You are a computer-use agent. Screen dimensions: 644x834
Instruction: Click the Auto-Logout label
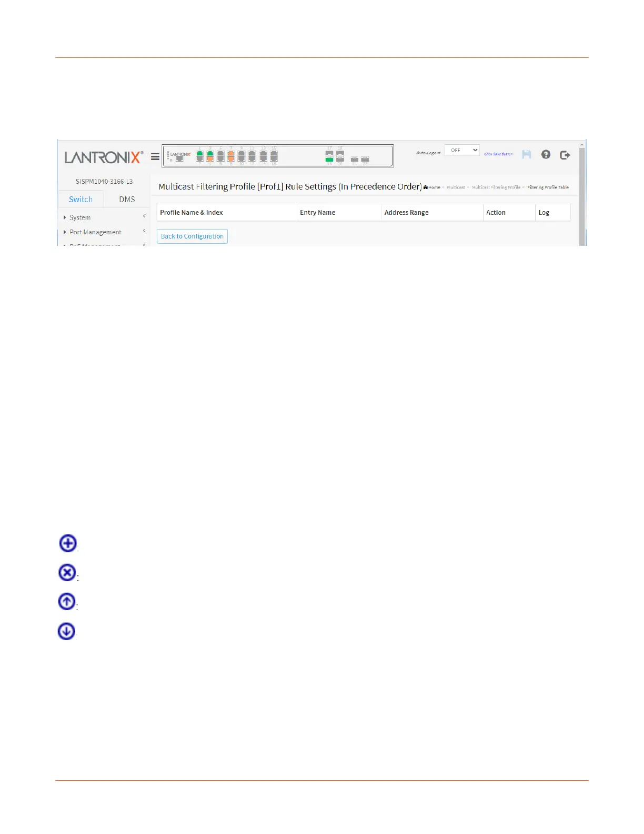coord(428,153)
